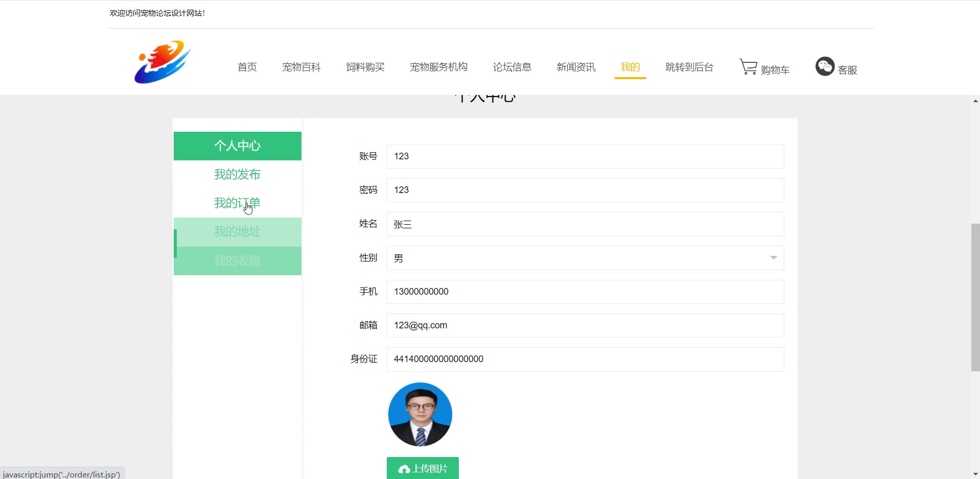Switch to 我的地址 section
The height and width of the screenshot is (479, 980).
237,232
